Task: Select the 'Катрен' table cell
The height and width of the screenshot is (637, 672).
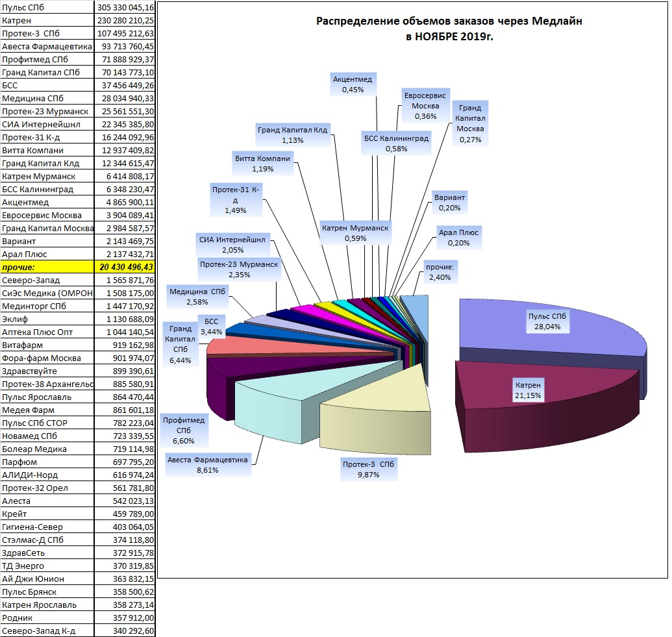Action: point(47,20)
